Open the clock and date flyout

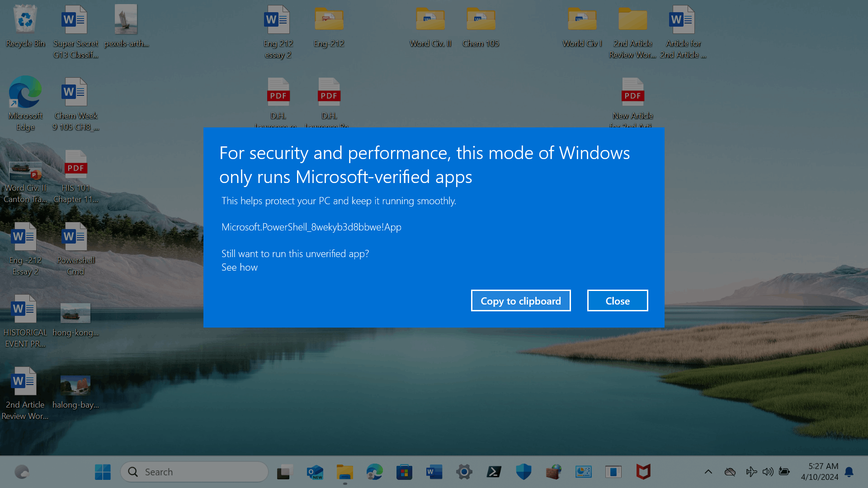pyautogui.click(x=819, y=472)
